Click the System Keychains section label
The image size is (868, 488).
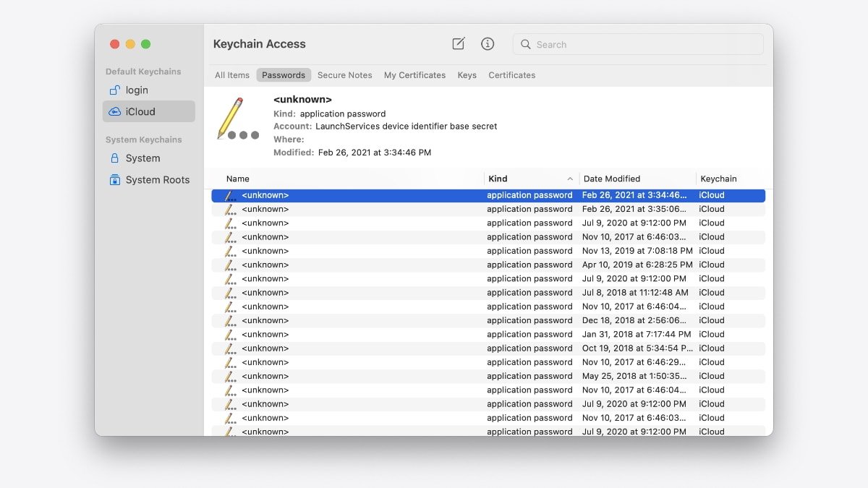tap(144, 140)
